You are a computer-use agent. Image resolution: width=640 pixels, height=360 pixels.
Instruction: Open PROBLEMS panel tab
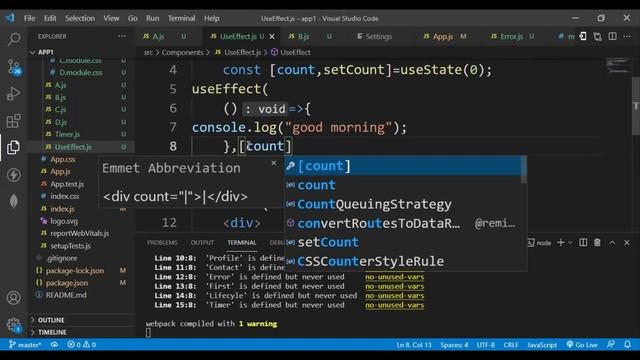pos(162,242)
